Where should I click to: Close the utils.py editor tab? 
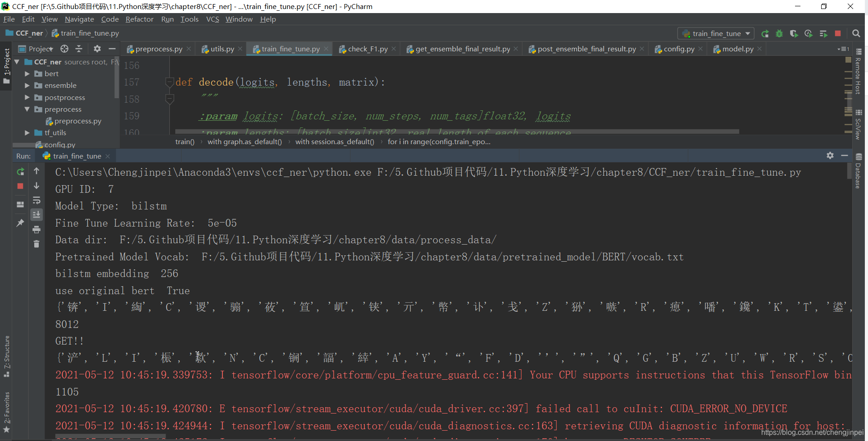[x=240, y=49]
